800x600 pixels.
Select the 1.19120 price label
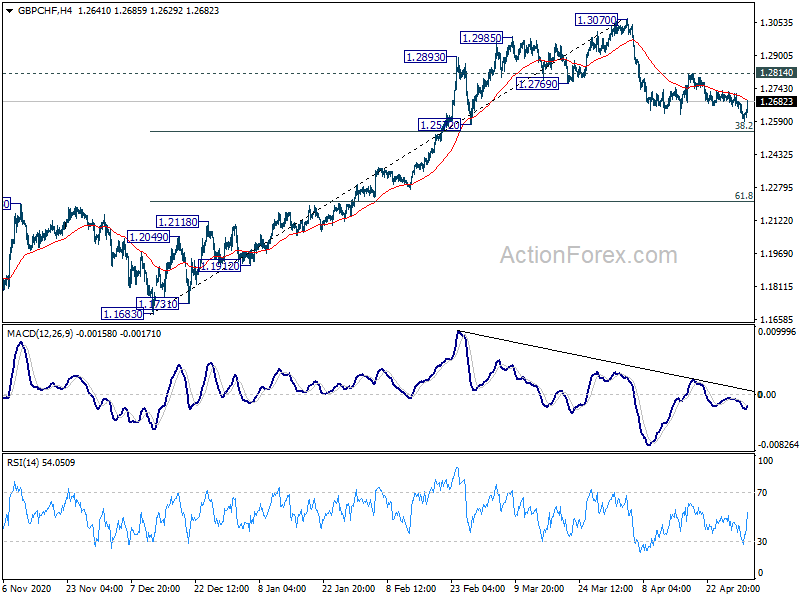click(219, 266)
